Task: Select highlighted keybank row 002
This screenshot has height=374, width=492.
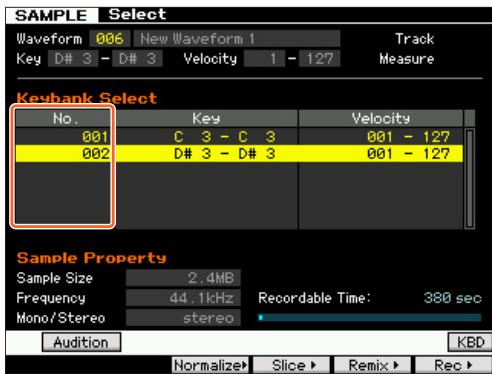Action: pos(239,154)
